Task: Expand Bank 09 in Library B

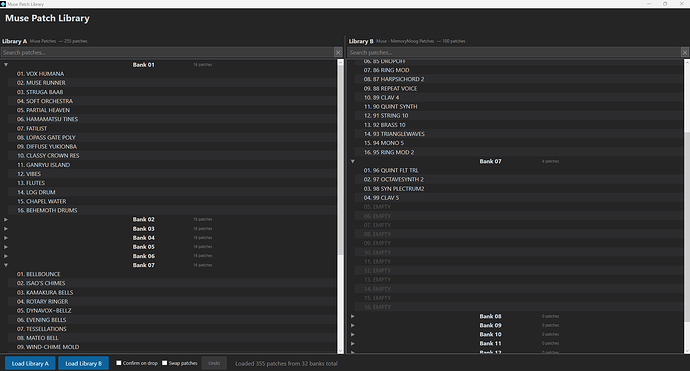Action: click(x=353, y=325)
